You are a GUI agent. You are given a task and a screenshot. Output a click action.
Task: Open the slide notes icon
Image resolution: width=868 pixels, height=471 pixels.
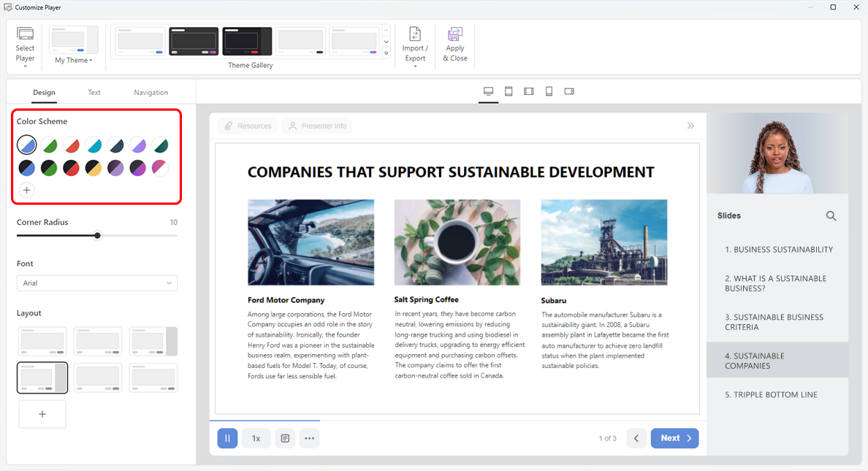pos(285,438)
